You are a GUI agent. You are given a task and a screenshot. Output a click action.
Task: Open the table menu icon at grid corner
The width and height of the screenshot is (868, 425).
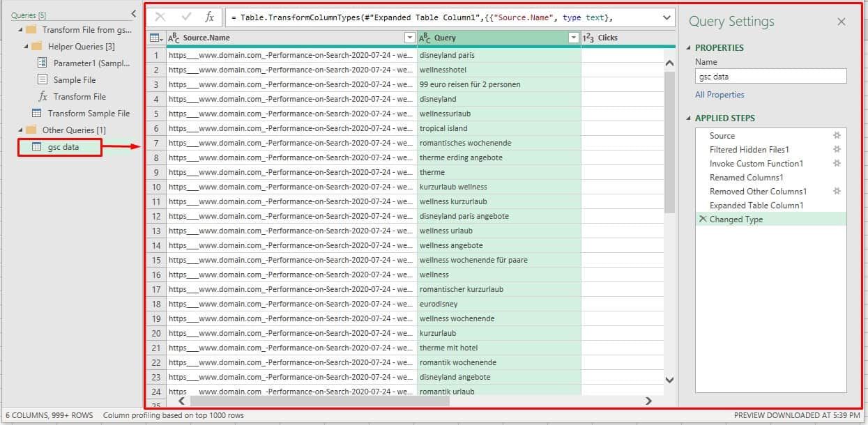156,38
